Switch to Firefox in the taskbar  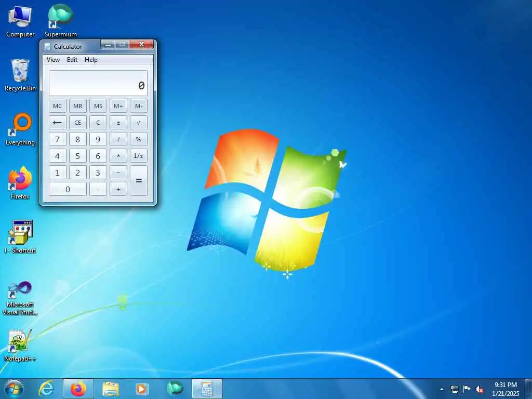pyautogui.click(x=78, y=389)
